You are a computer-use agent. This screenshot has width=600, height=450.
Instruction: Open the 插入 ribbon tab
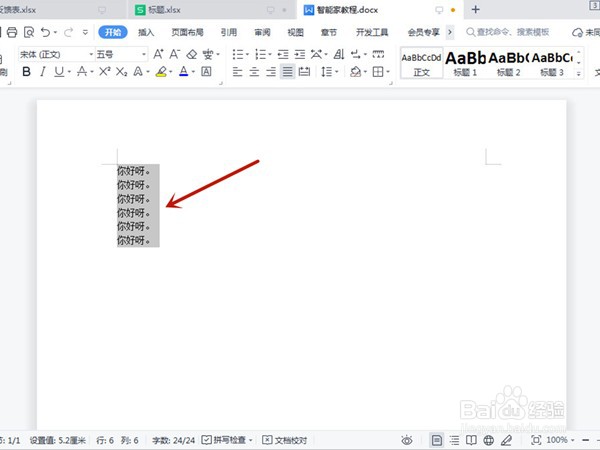pos(146,32)
